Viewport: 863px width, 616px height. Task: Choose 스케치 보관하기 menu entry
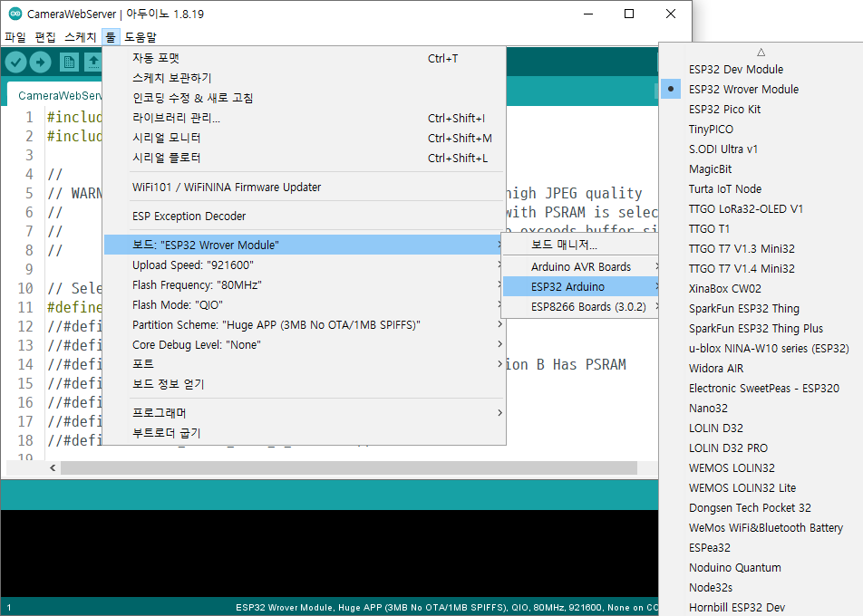point(305,78)
